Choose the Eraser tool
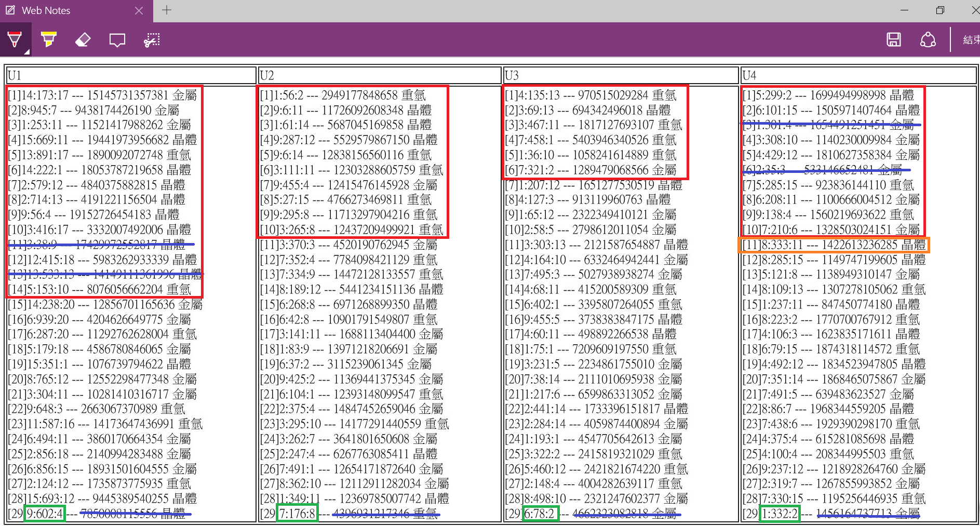The width and height of the screenshot is (980, 526). click(x=83, y=40)
